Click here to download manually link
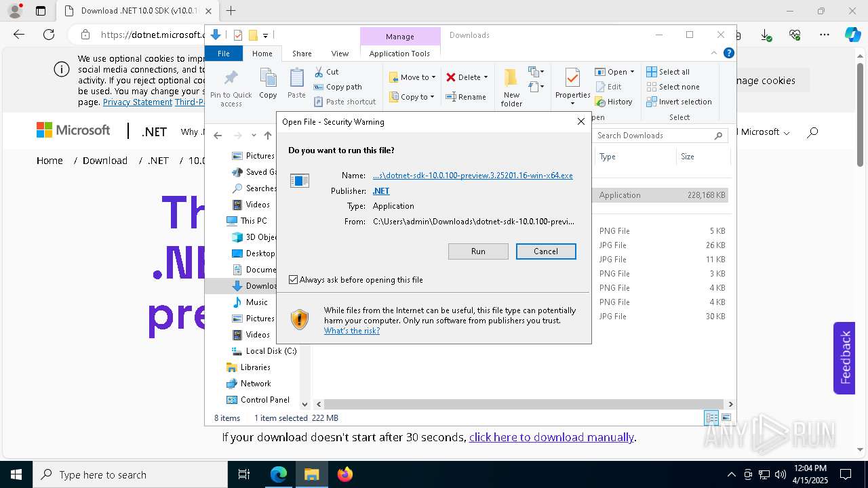868x488 pixels. [x=551, y=437]
